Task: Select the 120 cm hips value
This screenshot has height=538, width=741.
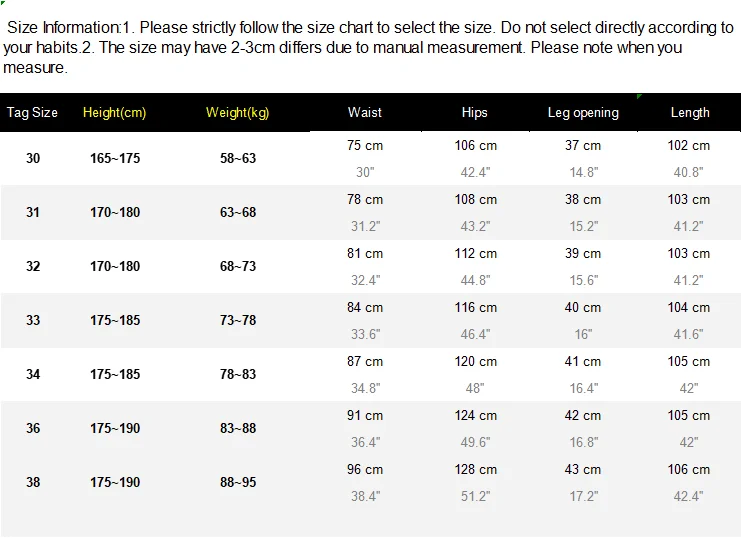Action: (475, 361)
